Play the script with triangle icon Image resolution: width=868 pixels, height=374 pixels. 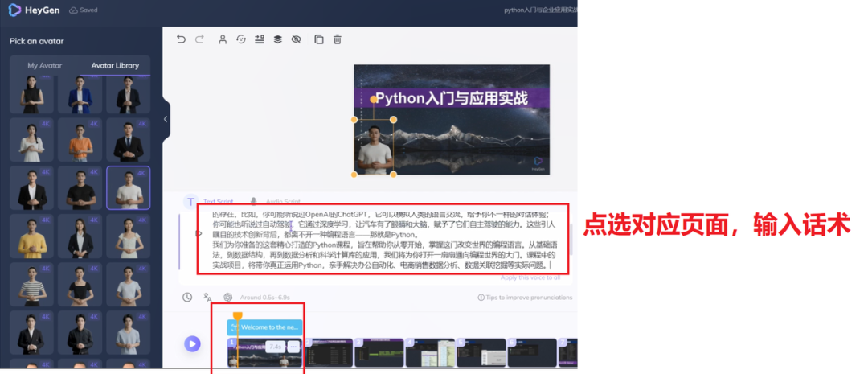point(199,233)
